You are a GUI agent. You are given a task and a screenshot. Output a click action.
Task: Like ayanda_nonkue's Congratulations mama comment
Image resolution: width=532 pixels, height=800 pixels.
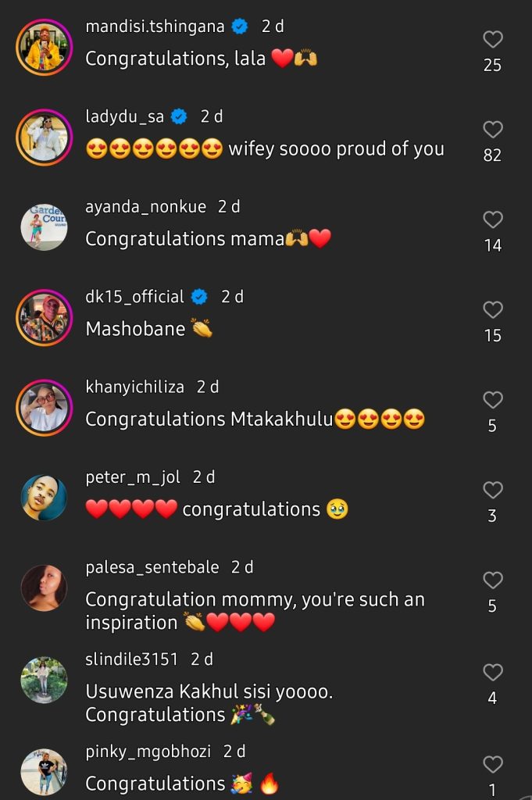click(x=492, y=220)
